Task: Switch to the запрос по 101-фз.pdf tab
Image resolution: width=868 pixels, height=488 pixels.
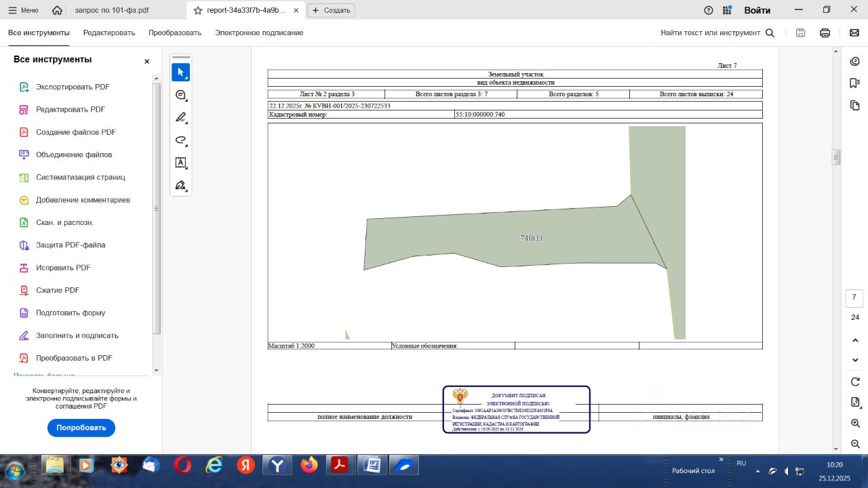Action: pyautogui.click(x=111, y=11)
